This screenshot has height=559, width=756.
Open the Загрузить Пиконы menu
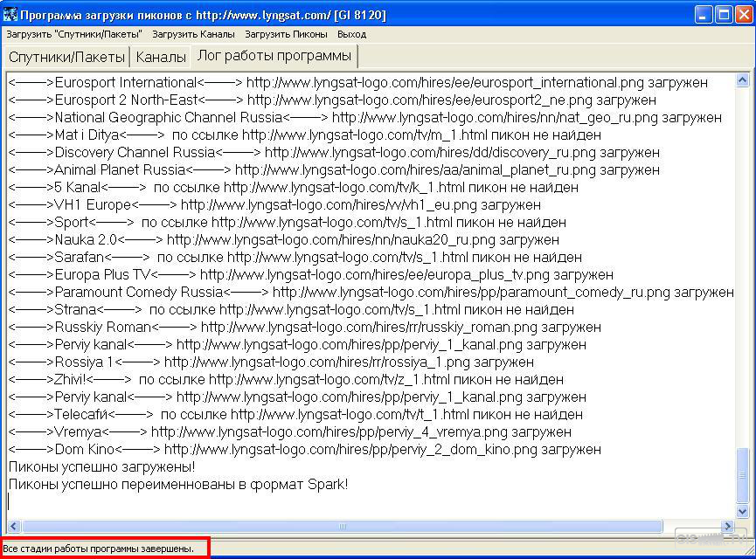point(286,34)
